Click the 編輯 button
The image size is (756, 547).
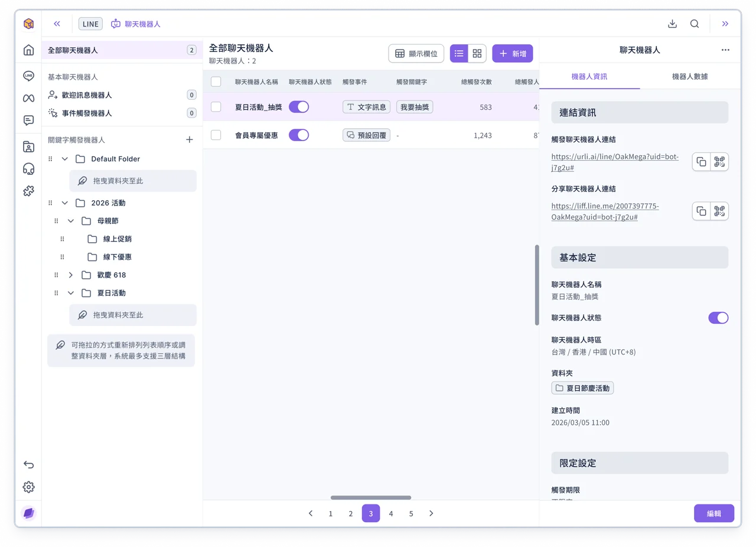click(714, 513)
